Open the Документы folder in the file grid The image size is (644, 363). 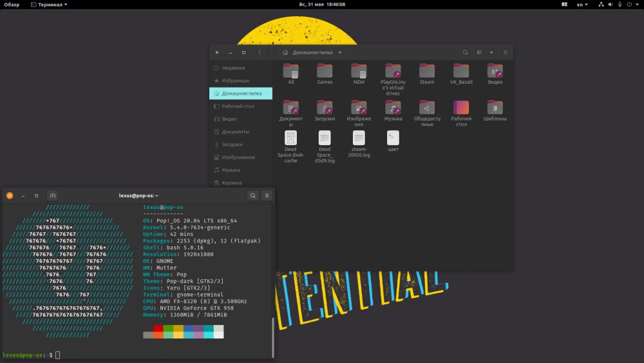tap(291, 113)
